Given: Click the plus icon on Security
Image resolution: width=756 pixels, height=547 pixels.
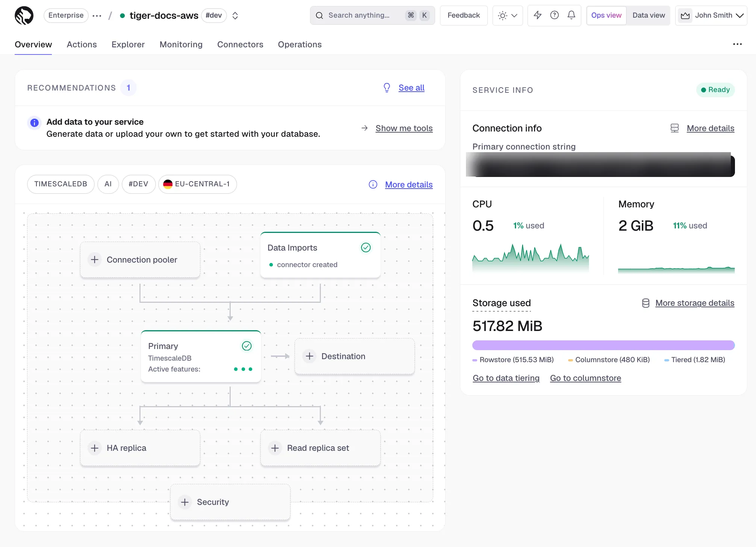Looking at the screenshot, I should [185, 502].
